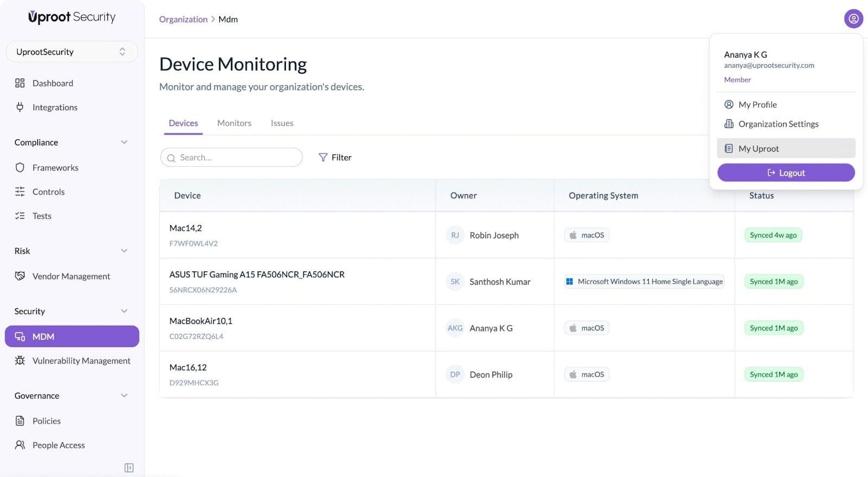This screenshot has width=868, height=477.
Task: Collapse the Security section chevron
Action: click(124, 311)
